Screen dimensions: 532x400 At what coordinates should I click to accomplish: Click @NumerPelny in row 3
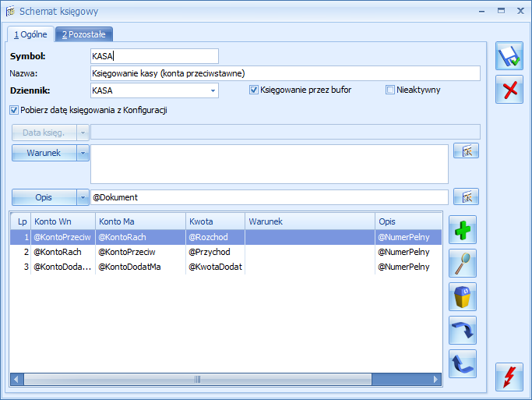[x=408, y=267]
